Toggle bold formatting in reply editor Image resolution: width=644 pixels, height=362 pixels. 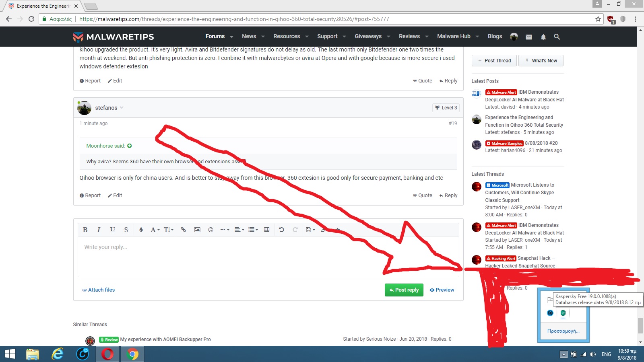[x=85, y=230]
